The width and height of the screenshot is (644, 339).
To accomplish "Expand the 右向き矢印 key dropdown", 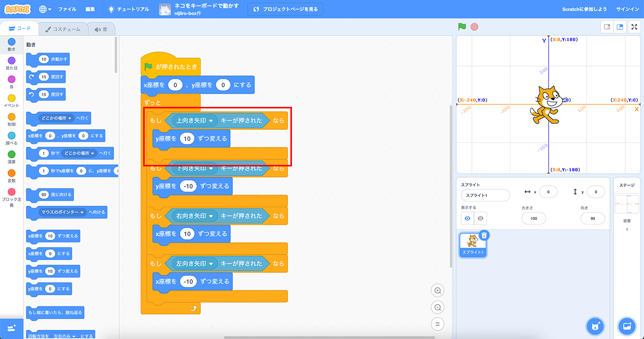I will click(x=210, y=216).
